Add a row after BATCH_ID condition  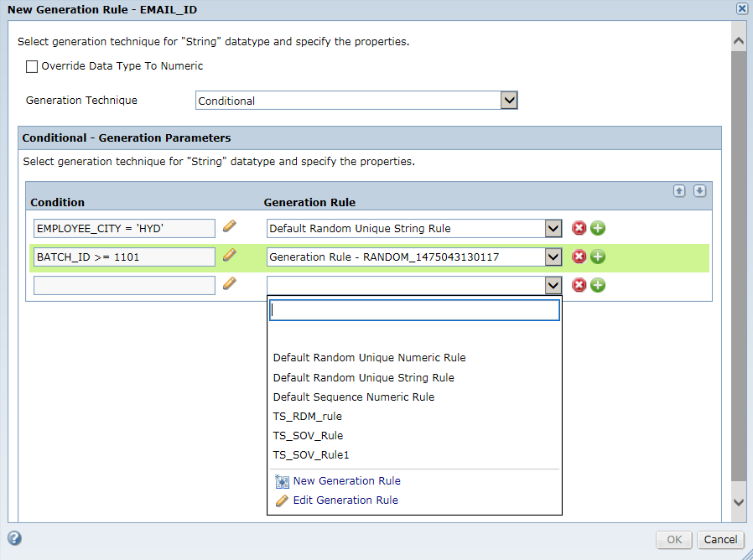tap(597, 257)
